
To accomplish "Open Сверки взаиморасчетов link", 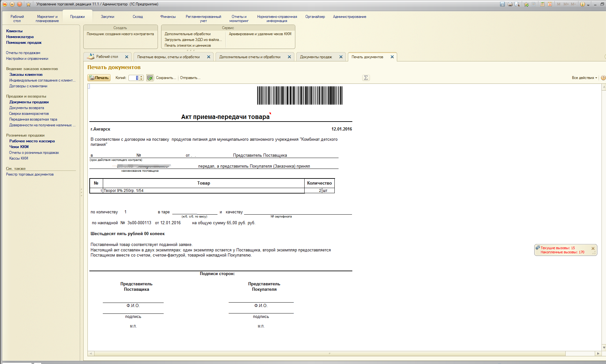I will pos(29,114).
